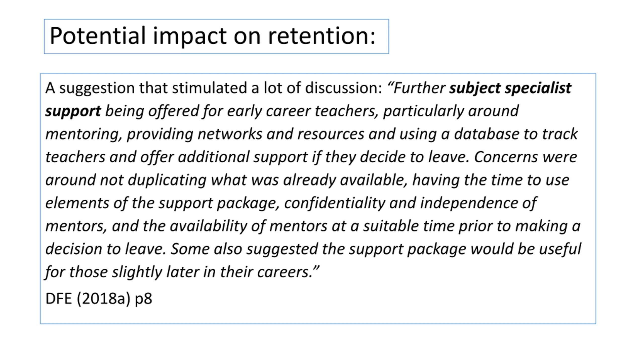Image resolution: width=644 pixels, height=362 pixels.
Task: Click the word 'retention:' in the title
Action: [322, 36]
